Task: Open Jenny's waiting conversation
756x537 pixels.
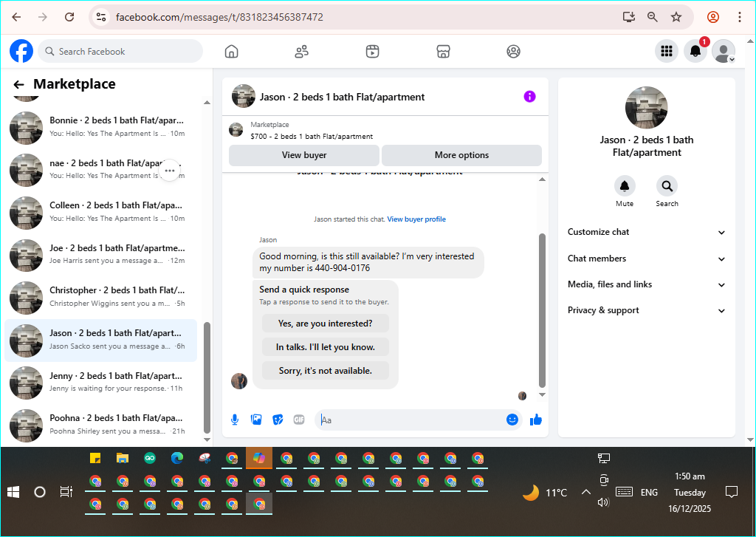Action: pos(100,383)
